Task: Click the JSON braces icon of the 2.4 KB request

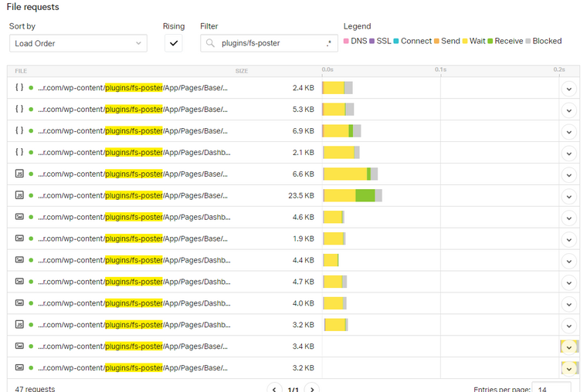Action: click(x=19, y=88)
